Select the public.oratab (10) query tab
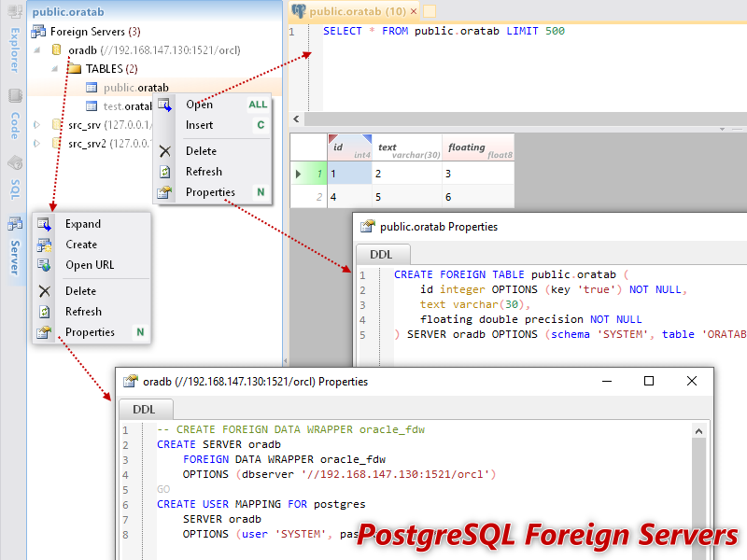The image size is (747, 560). tap(355, 11)
